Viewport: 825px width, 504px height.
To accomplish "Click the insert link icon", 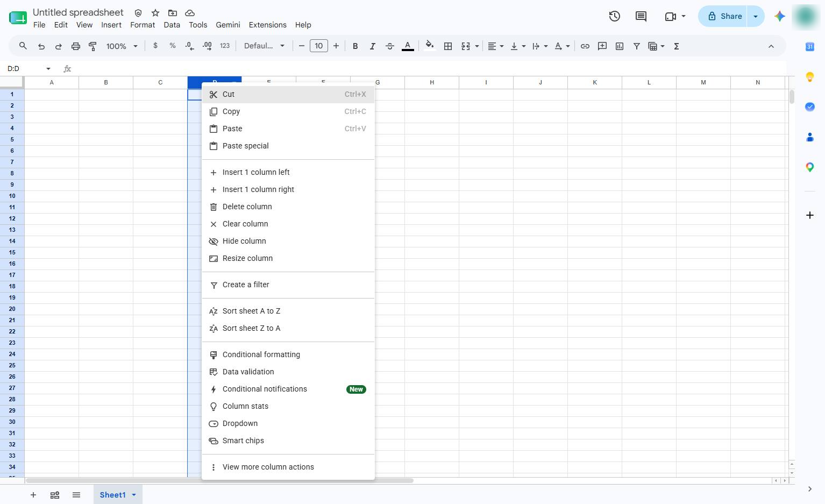I will tap(585, 46).
